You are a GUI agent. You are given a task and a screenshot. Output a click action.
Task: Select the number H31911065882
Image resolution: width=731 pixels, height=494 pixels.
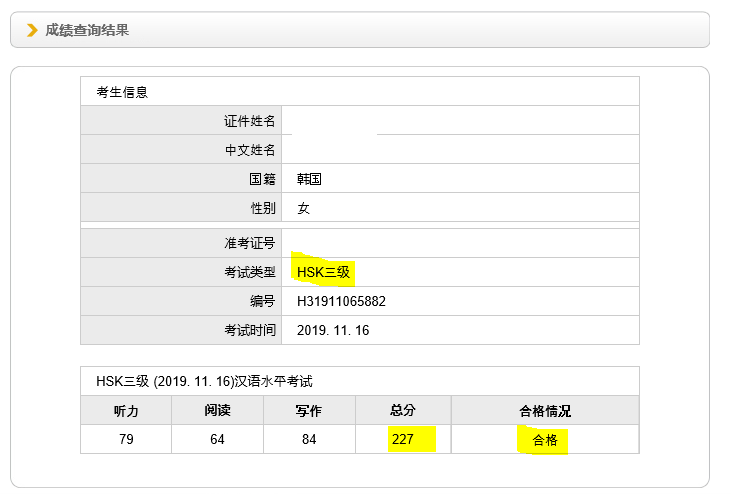[341, 302]
